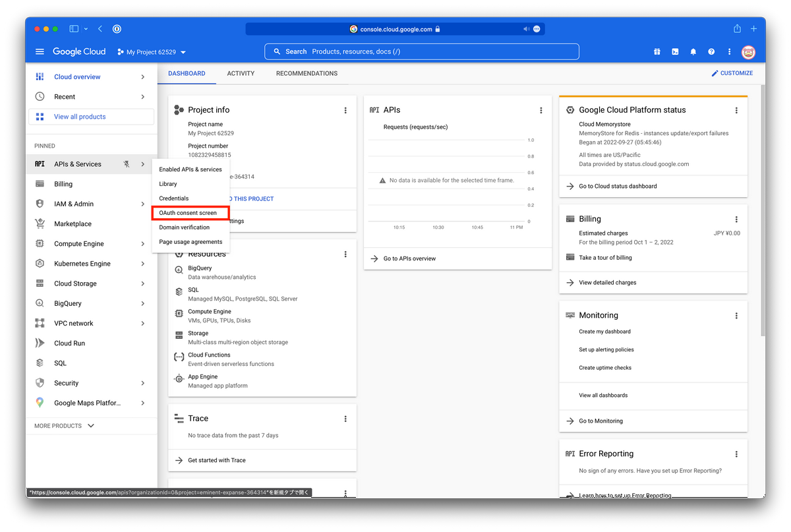Open the settings and utilities kebab menu
791x532 pixels.
(729, 51)
